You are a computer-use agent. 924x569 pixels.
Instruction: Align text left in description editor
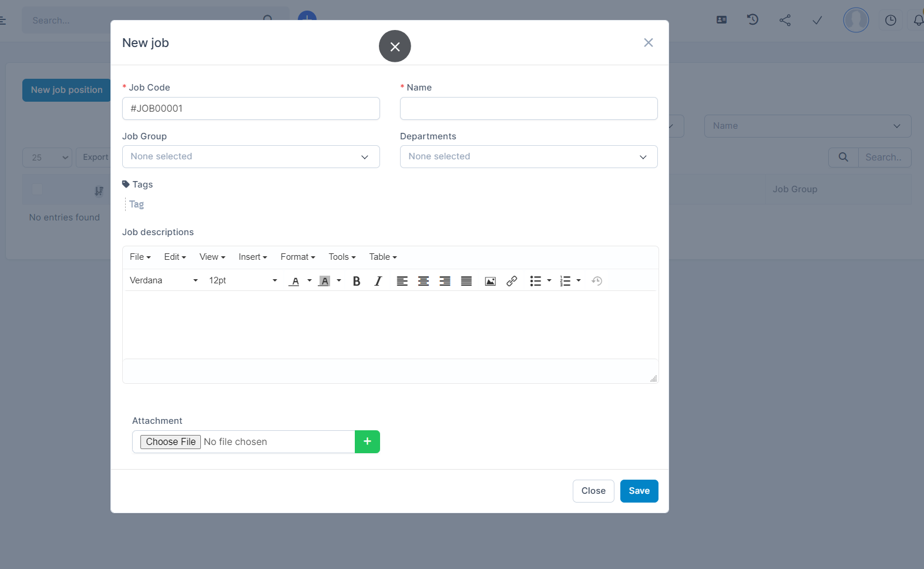[x=402, y=281]
